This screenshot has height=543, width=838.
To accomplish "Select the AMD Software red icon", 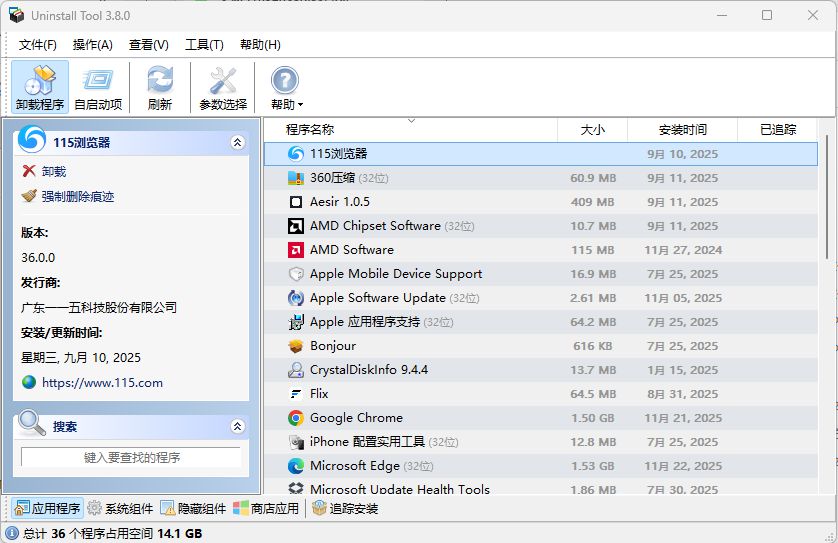I will click(x=296, y=250).
